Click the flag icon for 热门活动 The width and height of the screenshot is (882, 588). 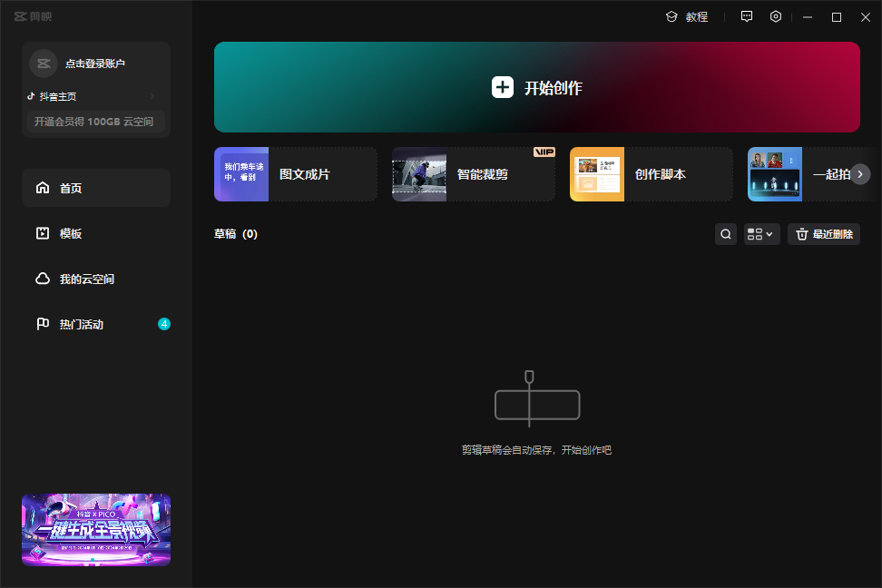click(x=43, y=324)
